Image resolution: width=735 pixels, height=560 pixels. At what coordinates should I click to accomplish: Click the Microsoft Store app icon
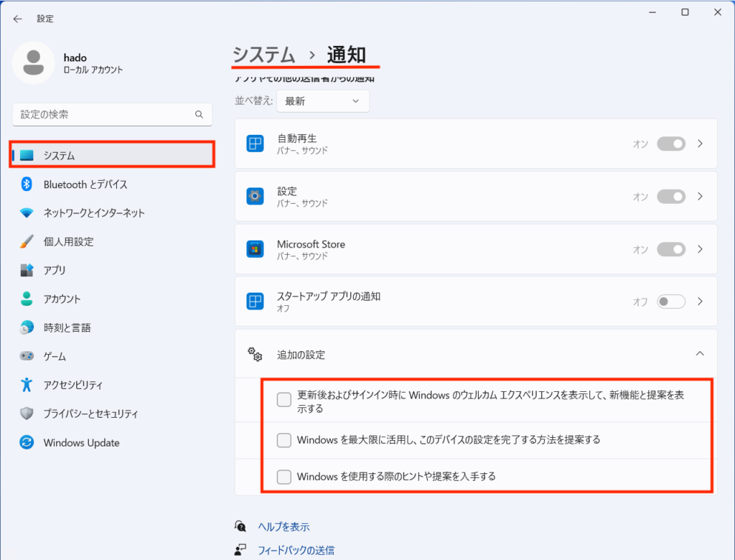click(255, 249)
